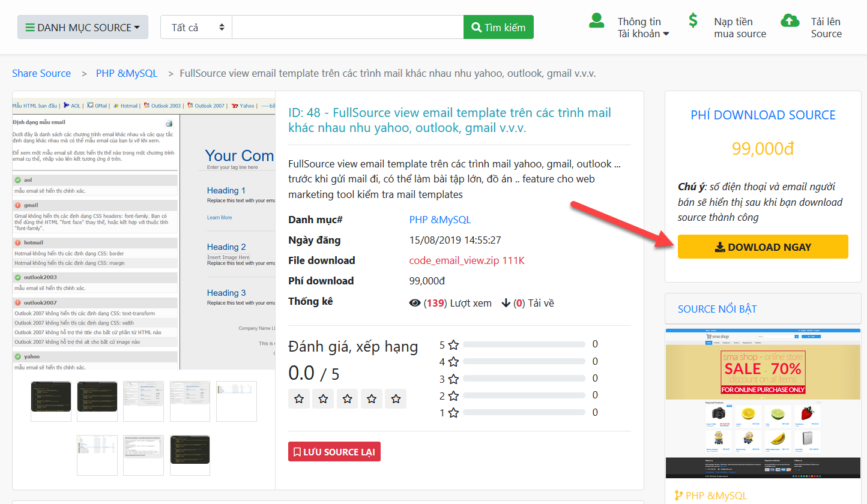Click the 1-star rating progress bar

(x=524, y=412)
